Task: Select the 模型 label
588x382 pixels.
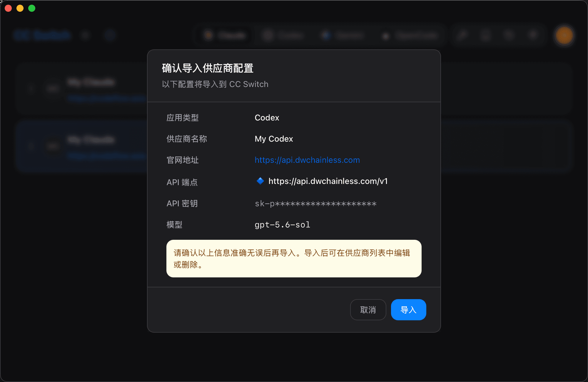Action: click(x=174, y=224)
